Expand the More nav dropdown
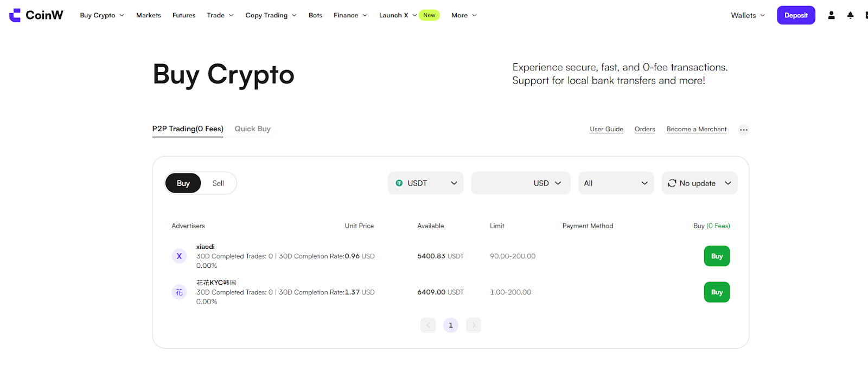868x385 pixels. point(464,15)
